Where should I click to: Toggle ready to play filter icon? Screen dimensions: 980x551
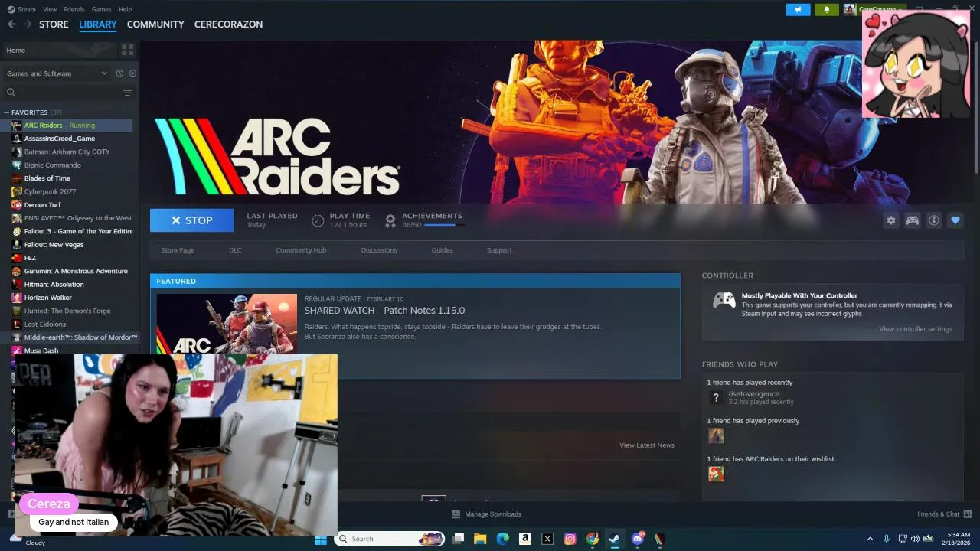[132, 73]
